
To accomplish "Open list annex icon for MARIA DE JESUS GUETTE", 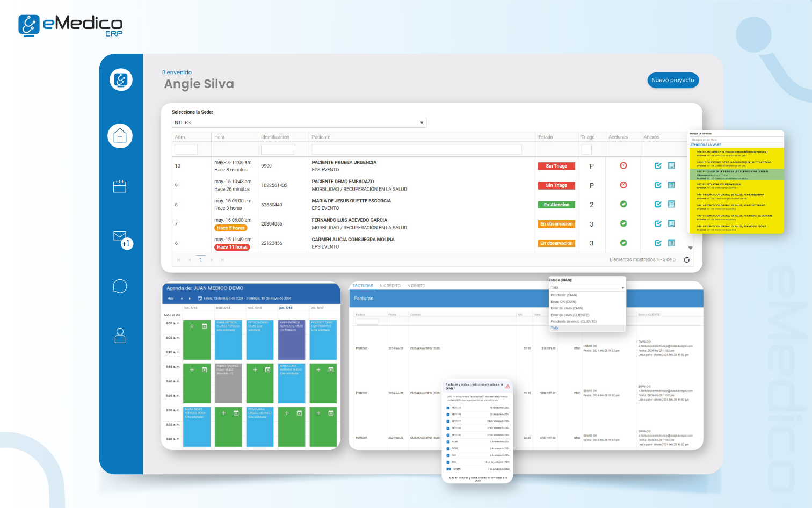I will click(671, 204).
